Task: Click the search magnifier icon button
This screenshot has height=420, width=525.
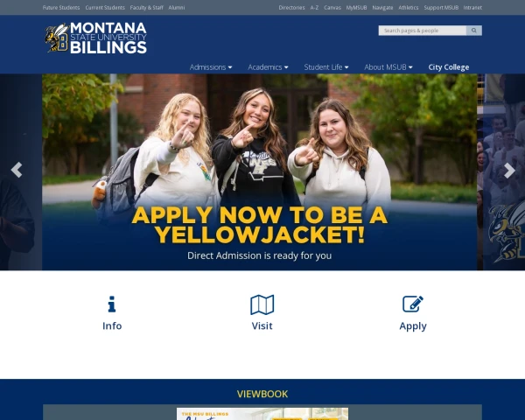Action: click(473, 31)
